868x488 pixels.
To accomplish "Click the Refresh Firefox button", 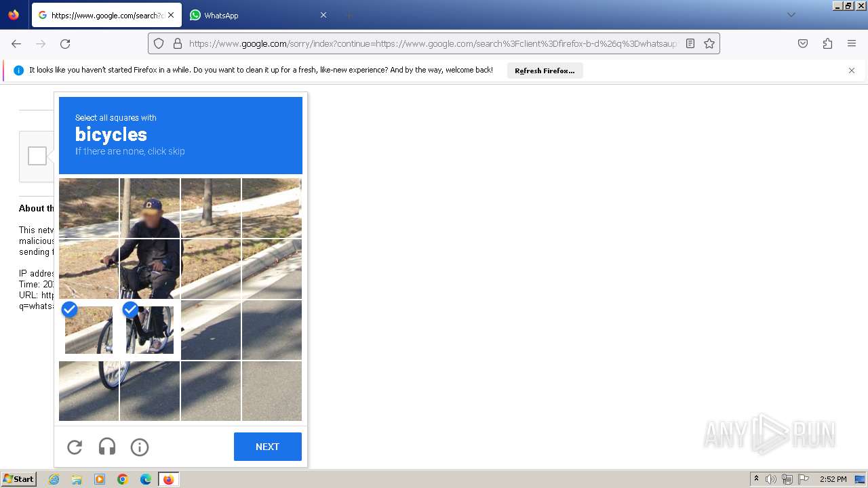I will point(545,70).
